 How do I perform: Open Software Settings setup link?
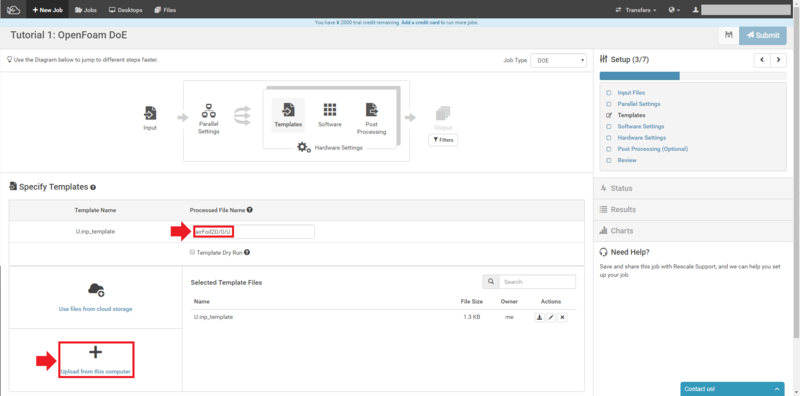[641, 127]
